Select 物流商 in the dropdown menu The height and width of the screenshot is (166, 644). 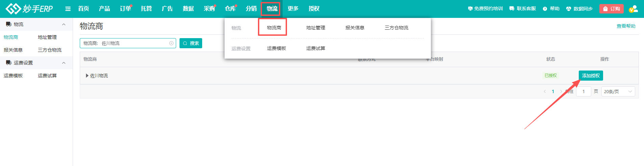[274, 28]
